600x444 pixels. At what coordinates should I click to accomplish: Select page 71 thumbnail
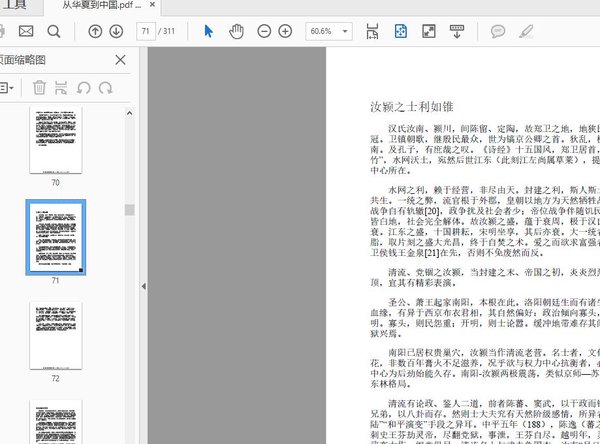point(56,237)
